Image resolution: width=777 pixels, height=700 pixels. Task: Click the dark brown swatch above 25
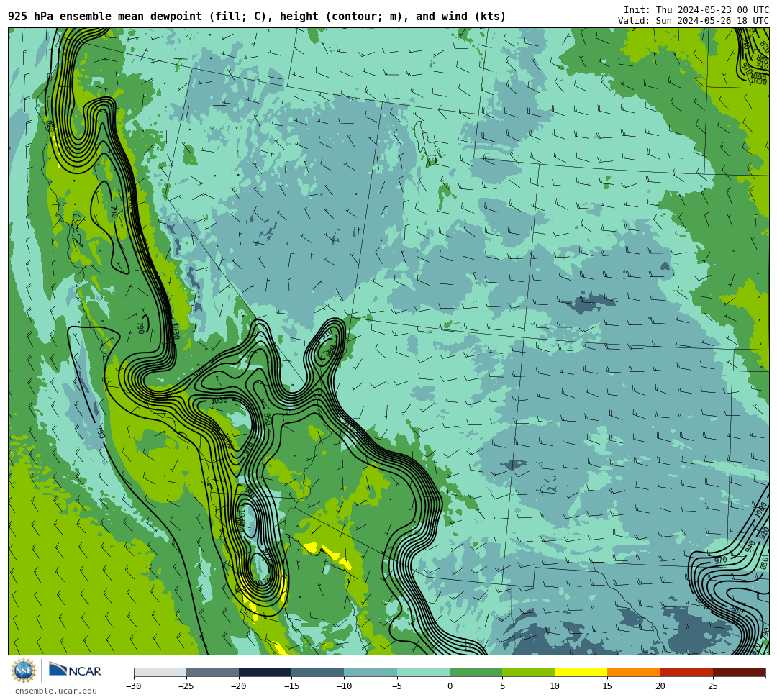740,672
